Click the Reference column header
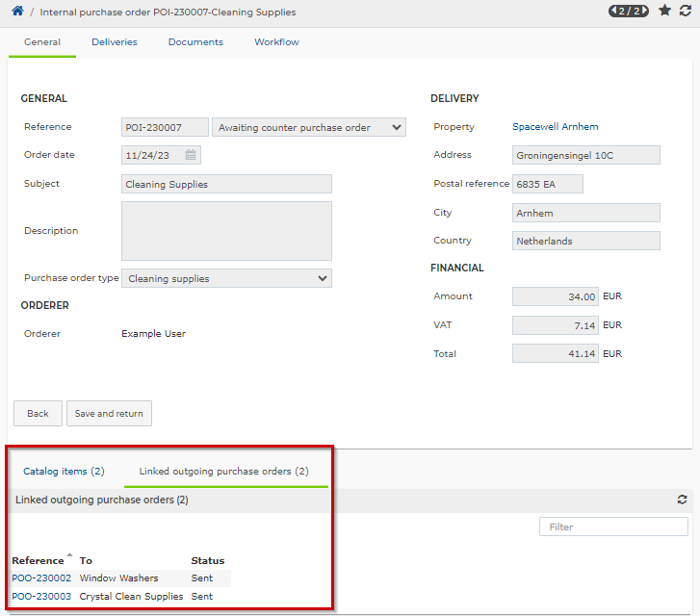This screenshot has width=700, height=616. click(38, 560)
